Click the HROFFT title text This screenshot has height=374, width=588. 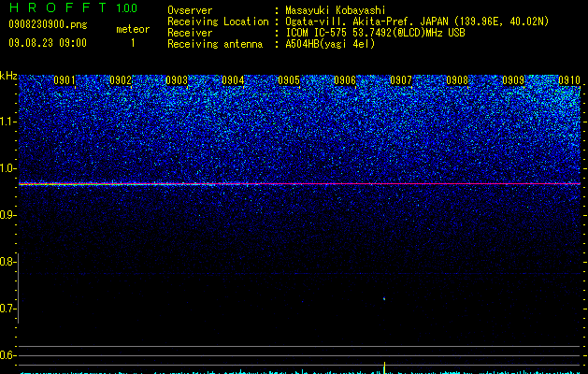click(x=58, y=7)
